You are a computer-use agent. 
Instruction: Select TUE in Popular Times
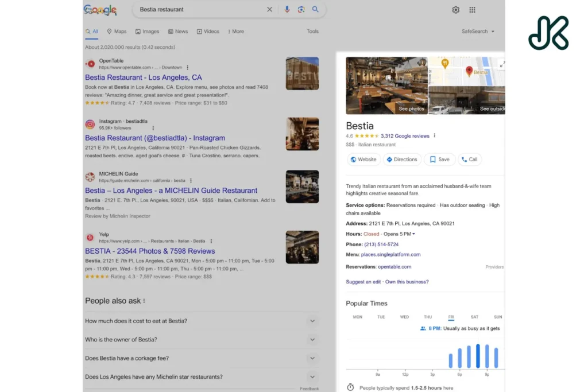coord(381,317)
